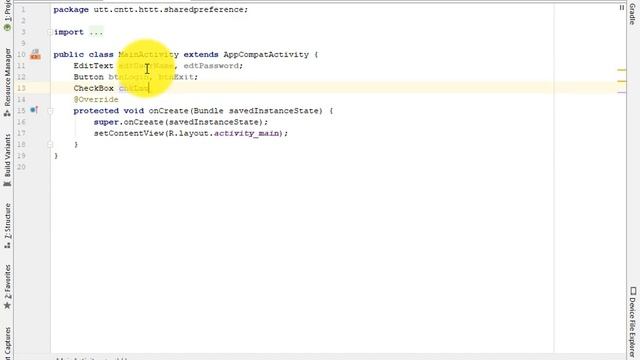Click the Build Variants icon in sidebar

[7, 184]
